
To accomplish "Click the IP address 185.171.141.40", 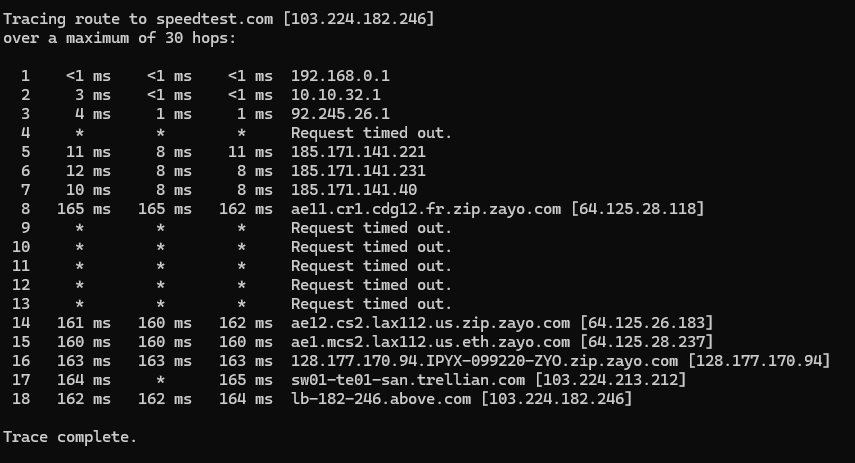I will coord(354,190).
